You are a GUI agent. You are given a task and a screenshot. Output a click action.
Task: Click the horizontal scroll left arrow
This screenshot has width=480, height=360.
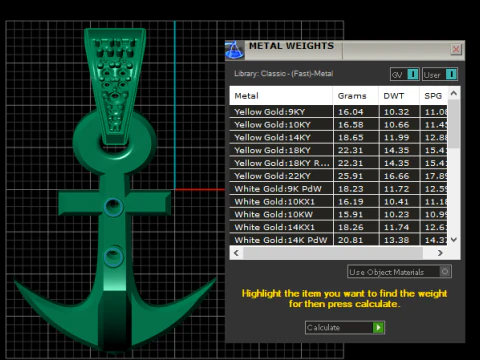pos(236,253)
